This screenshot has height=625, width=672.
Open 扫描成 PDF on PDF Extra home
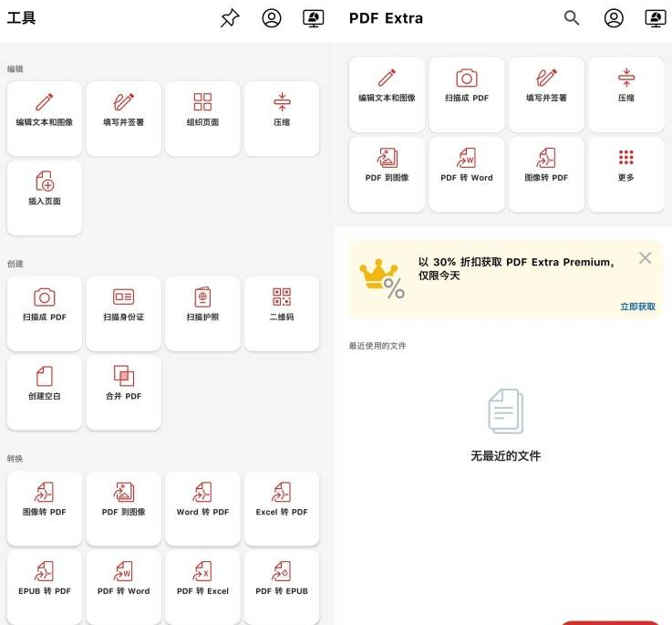pyautogui.click(x=467, y=94)
